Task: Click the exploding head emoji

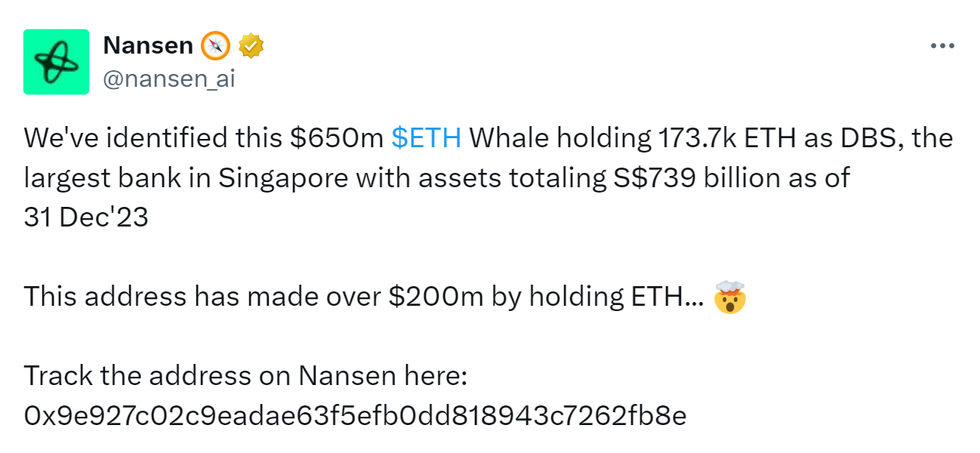Action: coord(729,297)
